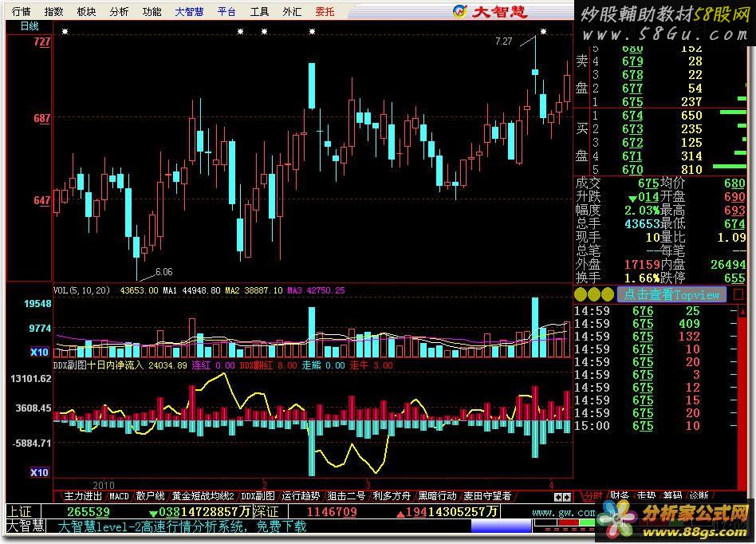Viewport: 756px width, 544px height.
Task: Click the www.gw.com link
Action: (x=564, y=512)
